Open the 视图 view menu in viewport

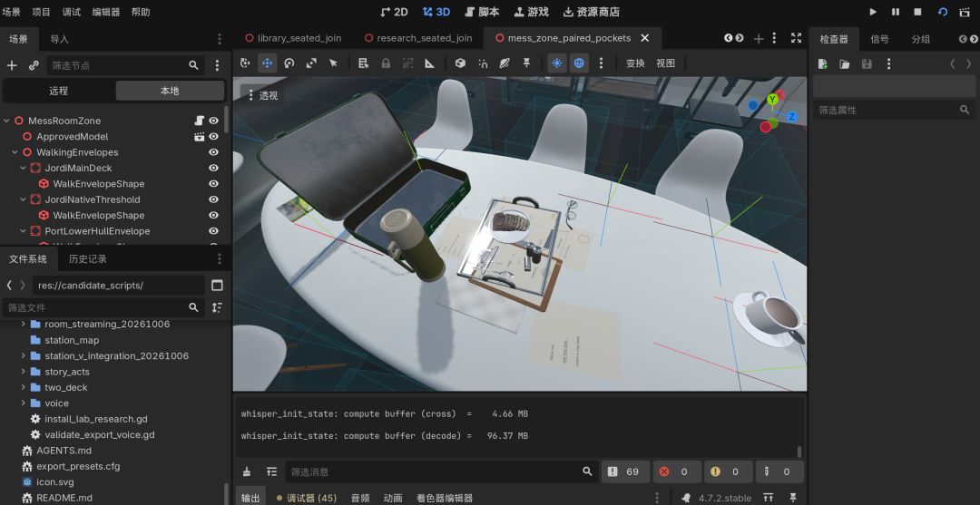pos(666,63)
